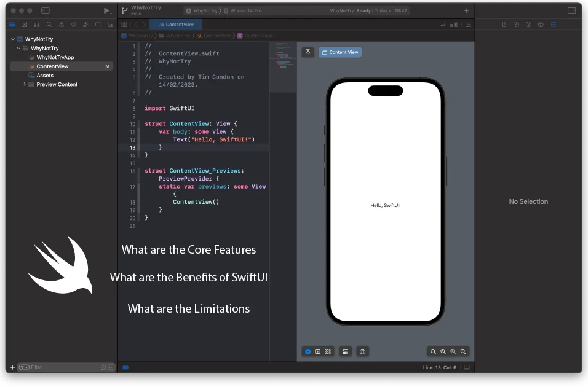588x387 pixels.
Task: Open the Debug navigator icon
Action: click(x=86, y=24)
